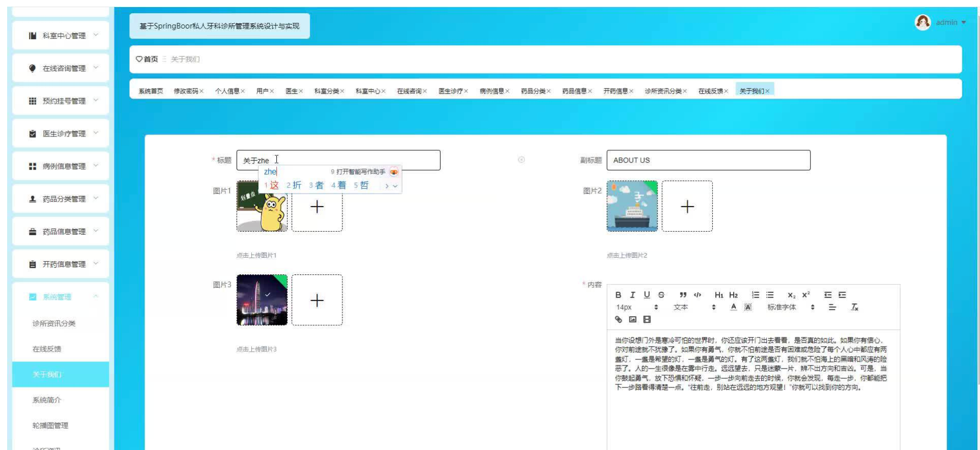Expand 在线咨询管理 sidebar menu
980x450 pixels.
click(x=61, y=68)
